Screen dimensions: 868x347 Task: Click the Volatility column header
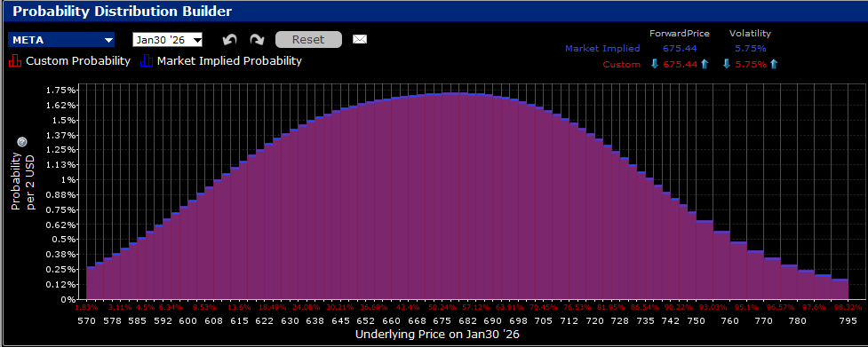pos(750,34)
